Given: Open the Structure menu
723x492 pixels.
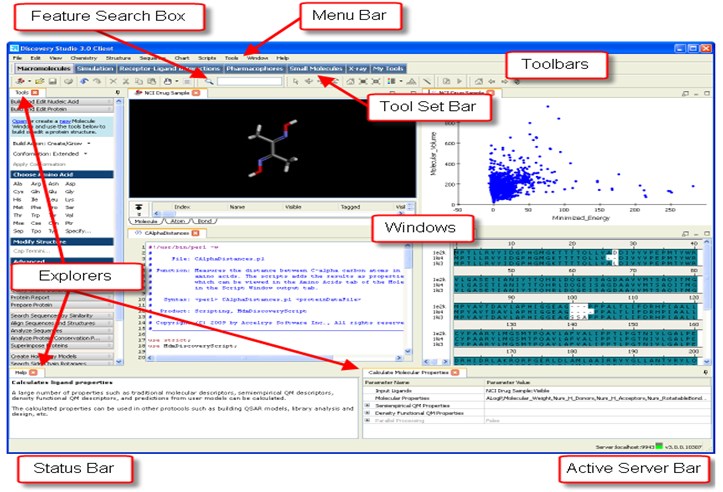Looking at the screenshot, I should (x=119, y=58).
